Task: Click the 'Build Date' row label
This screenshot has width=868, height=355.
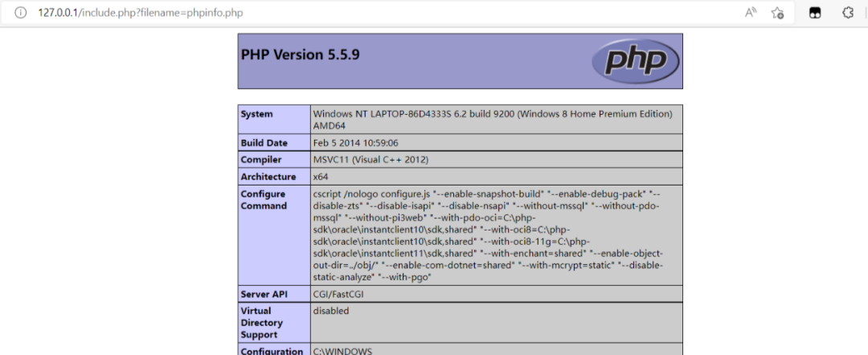Action: [x=264, y=143]
